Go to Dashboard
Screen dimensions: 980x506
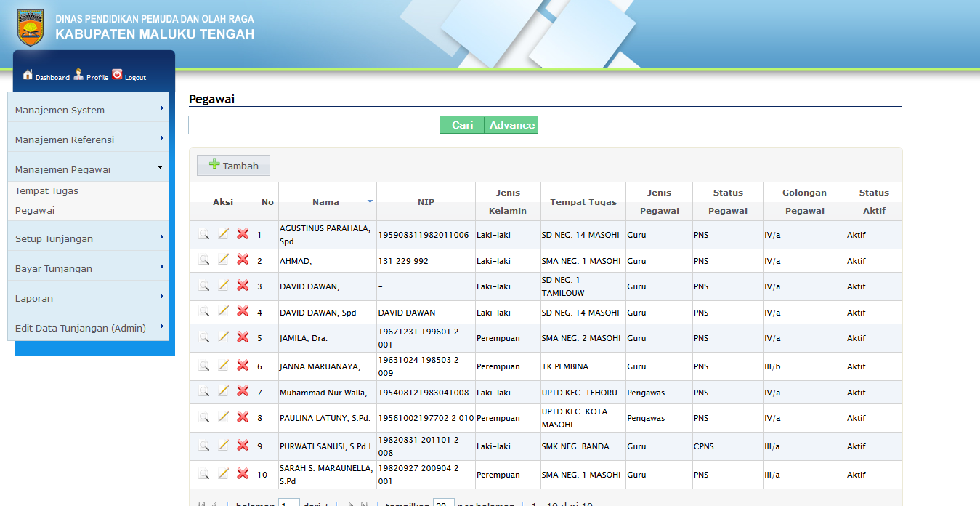[46, 76]
